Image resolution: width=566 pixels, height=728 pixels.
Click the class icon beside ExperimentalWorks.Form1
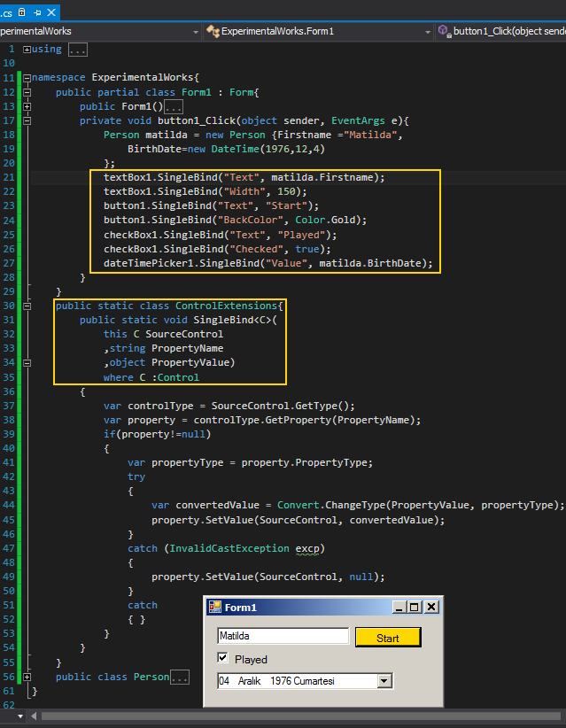pyautogui.click(x=213, y=31)
